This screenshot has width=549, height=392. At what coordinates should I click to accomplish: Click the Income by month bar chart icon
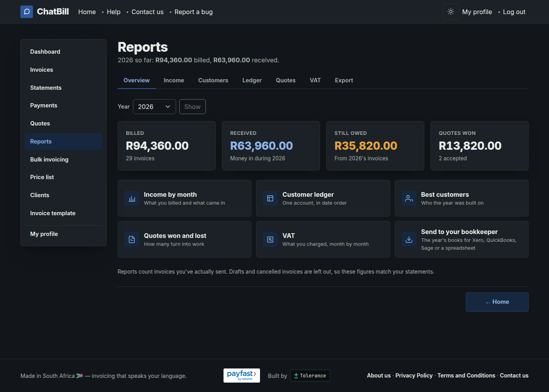[132, 198]
